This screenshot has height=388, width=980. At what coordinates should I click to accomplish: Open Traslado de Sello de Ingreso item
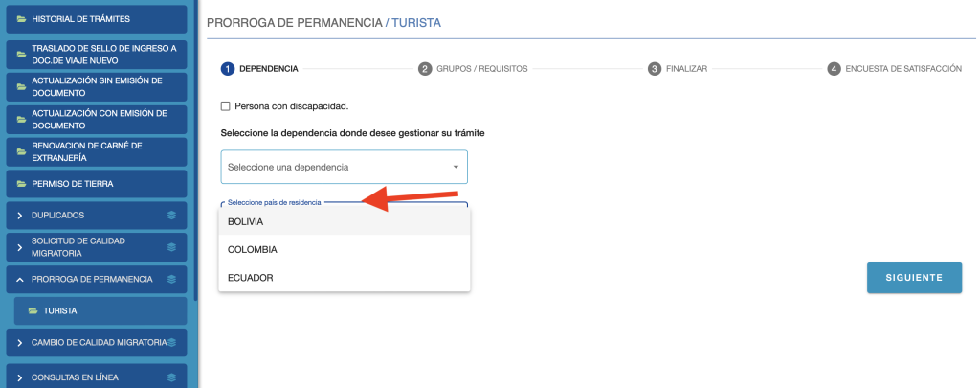coord(103,54)
